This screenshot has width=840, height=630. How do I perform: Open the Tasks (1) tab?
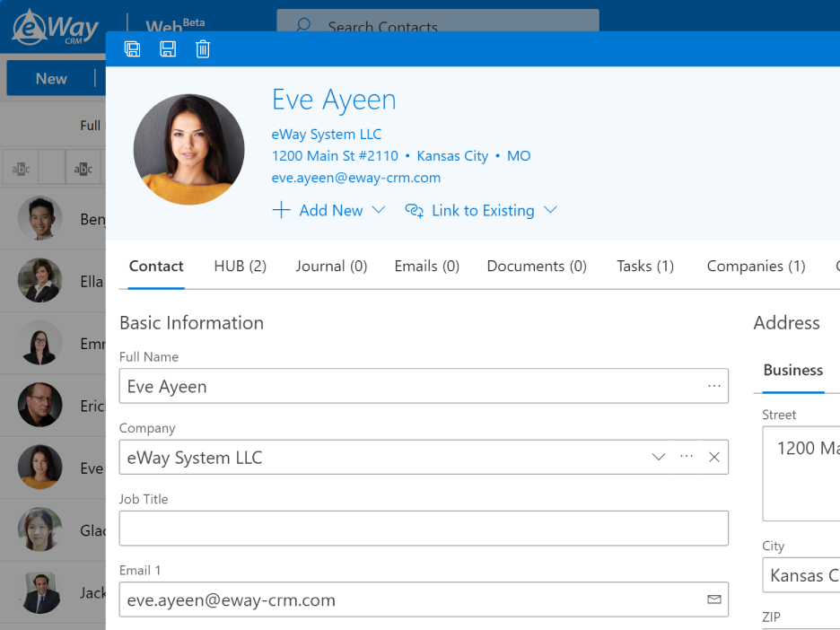pos(645,267)
